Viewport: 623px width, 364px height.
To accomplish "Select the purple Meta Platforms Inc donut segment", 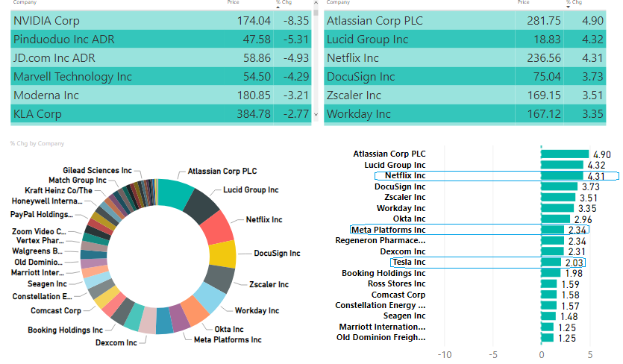I will (180, 319).
